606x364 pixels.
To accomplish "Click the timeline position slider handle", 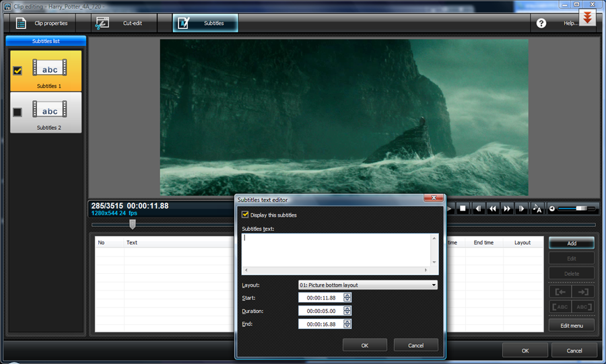I will [x=133, y=224].
